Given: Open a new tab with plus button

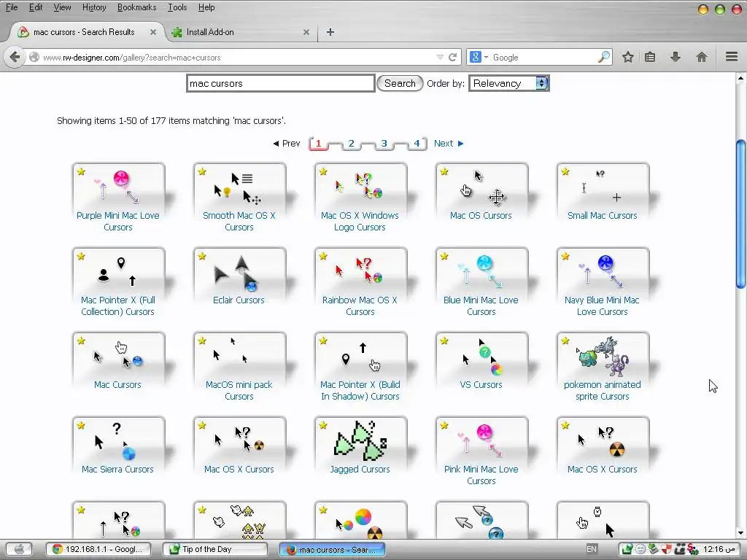Looking at the screenshot, I should pyautogui.click(x=330, y=32).
